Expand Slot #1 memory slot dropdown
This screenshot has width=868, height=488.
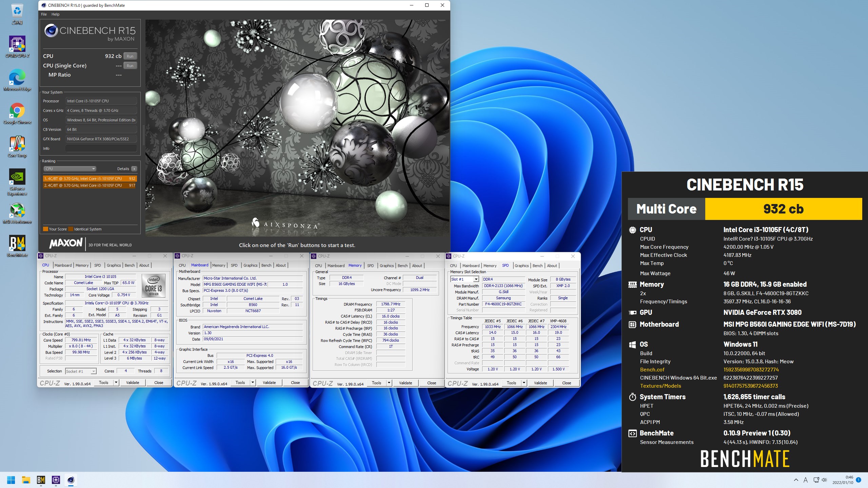pyautogui.click(x=465, y=279)
